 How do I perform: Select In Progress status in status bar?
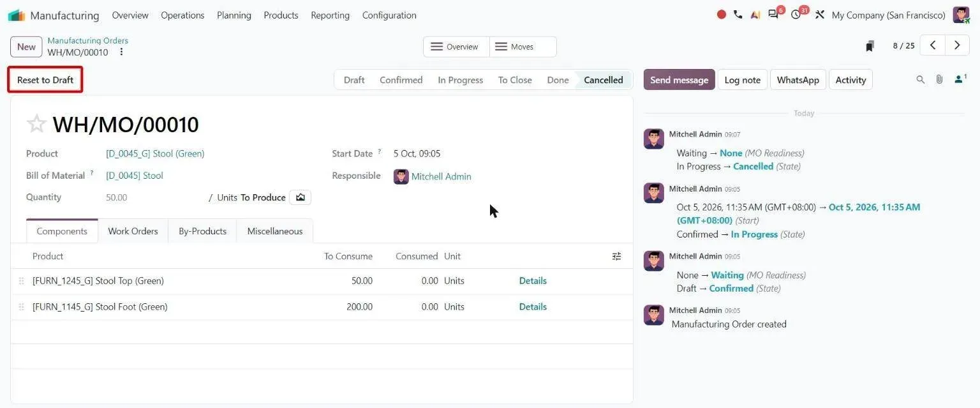point(460,80)
